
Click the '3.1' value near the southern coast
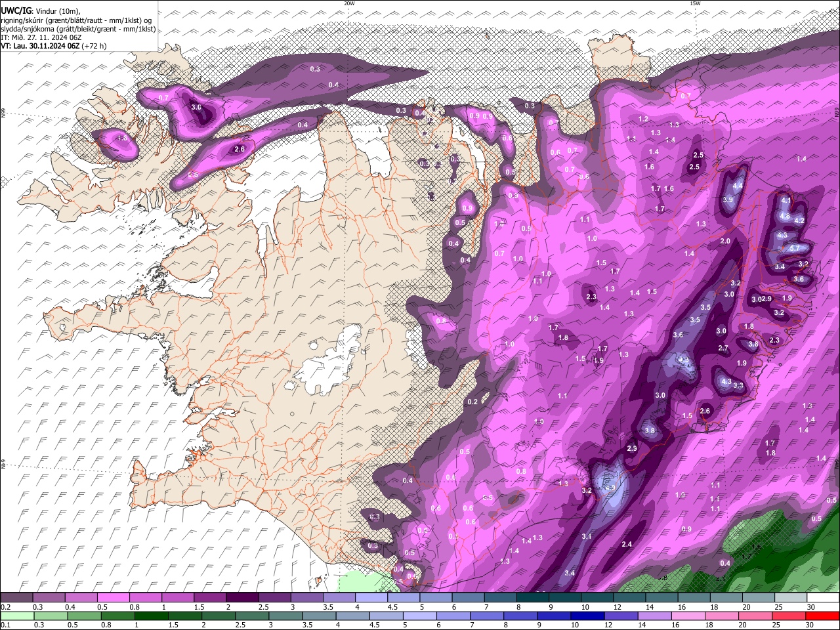click(x=587, y=537)
